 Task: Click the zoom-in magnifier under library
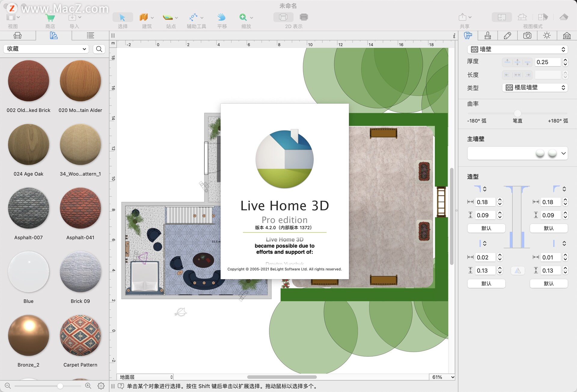(x=88, y=386)
